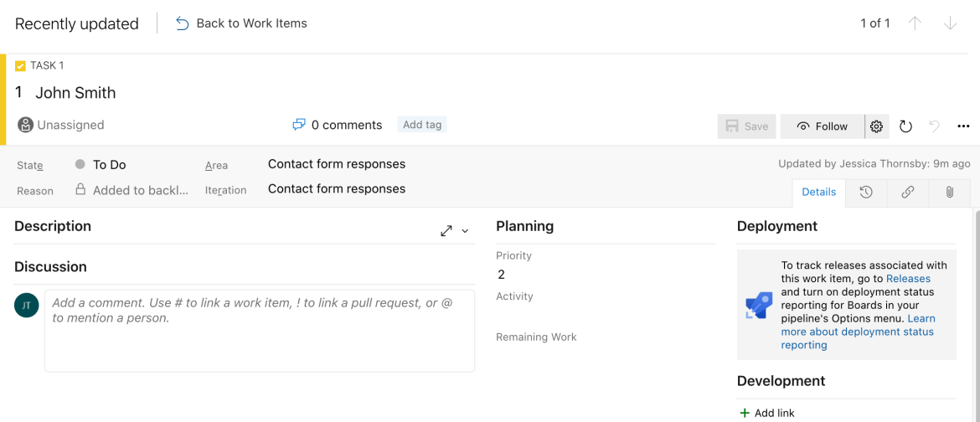Open the History tab icon
Image resolution: width=980 pixels, height=422 pixels.
(866, 192)
